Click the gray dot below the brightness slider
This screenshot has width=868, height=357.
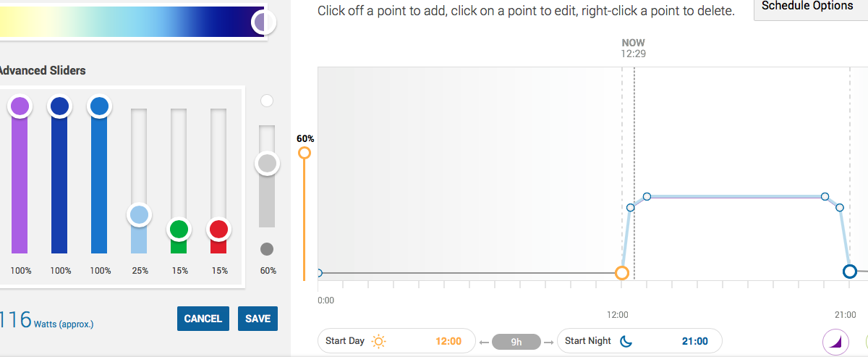tap(267, 249)
